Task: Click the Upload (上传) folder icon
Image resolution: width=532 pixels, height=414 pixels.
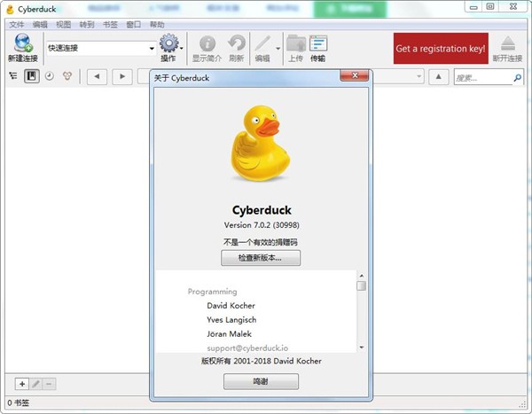Action: (x=296, y=43)
